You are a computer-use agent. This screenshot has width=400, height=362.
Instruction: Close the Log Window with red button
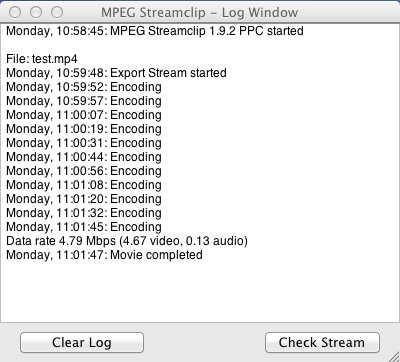pyautogui.click(x=15, y=12)
